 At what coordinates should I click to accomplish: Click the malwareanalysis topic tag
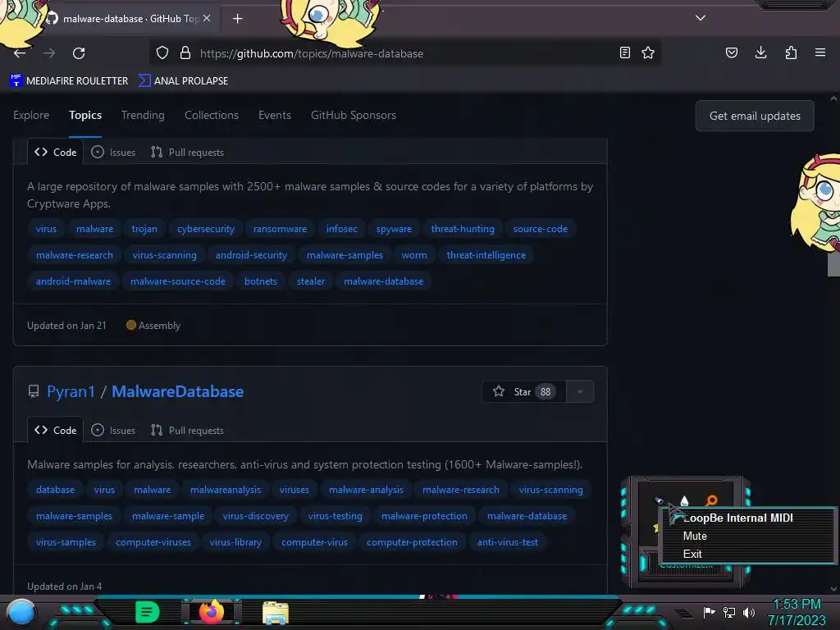[x=226, y=490]
